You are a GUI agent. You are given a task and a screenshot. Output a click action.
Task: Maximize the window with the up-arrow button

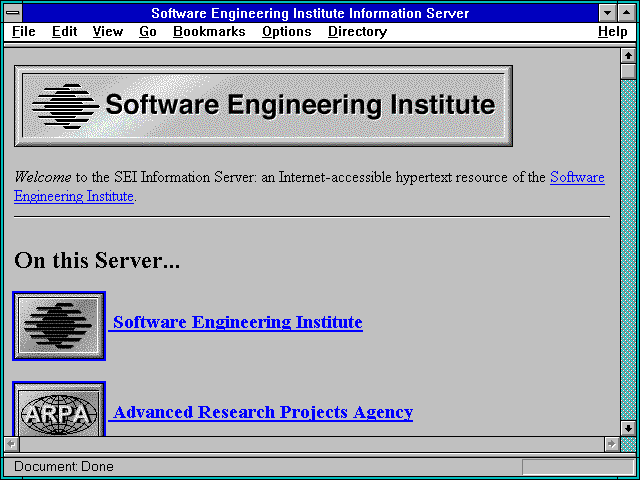coord(626,13)
